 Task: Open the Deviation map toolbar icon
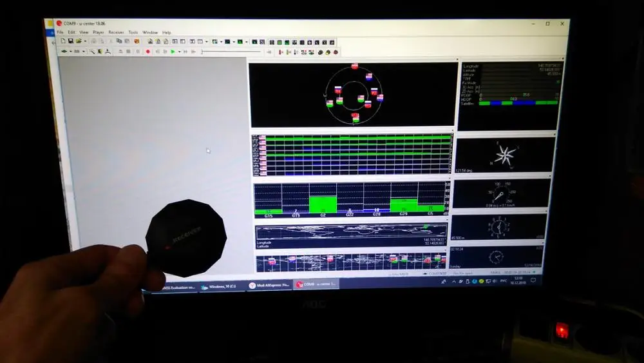tap(240, 42)
